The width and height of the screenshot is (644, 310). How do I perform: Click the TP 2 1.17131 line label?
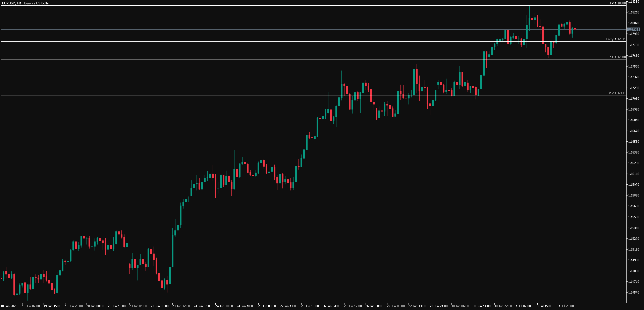click(x=616, y=93)
